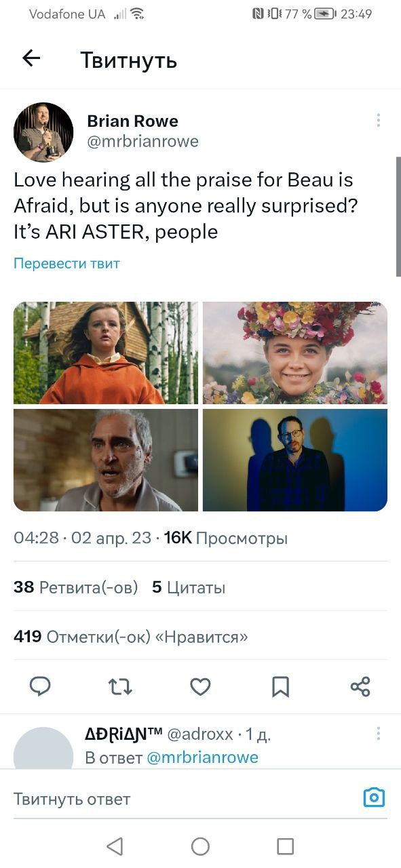401x868 pixels.
Task: Open three-dot menu on ADRIAN reply
Action: [378, 734]
